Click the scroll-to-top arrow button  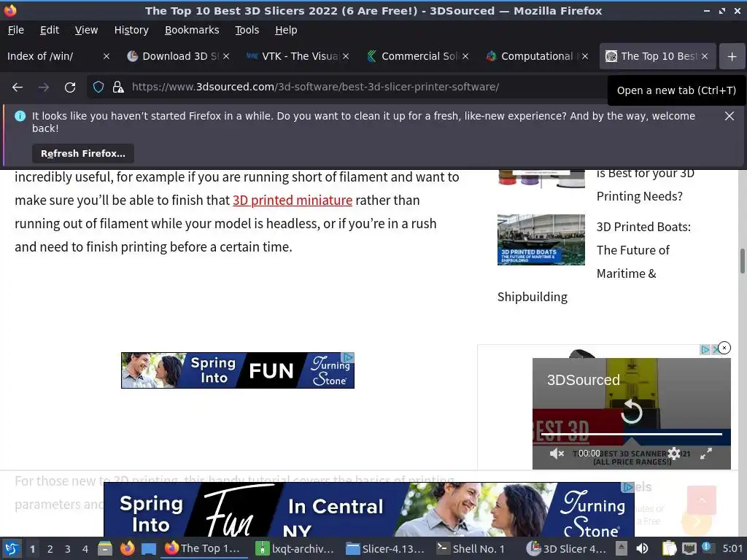701,500
